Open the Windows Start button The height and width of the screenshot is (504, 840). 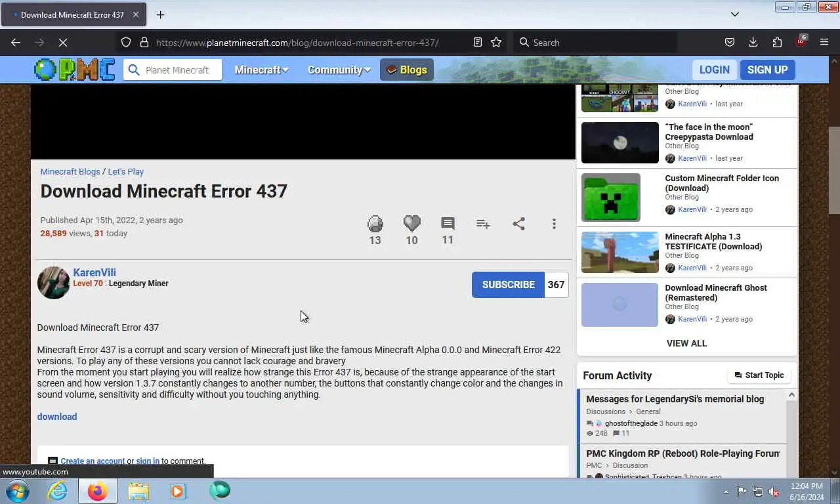point(16,491)
